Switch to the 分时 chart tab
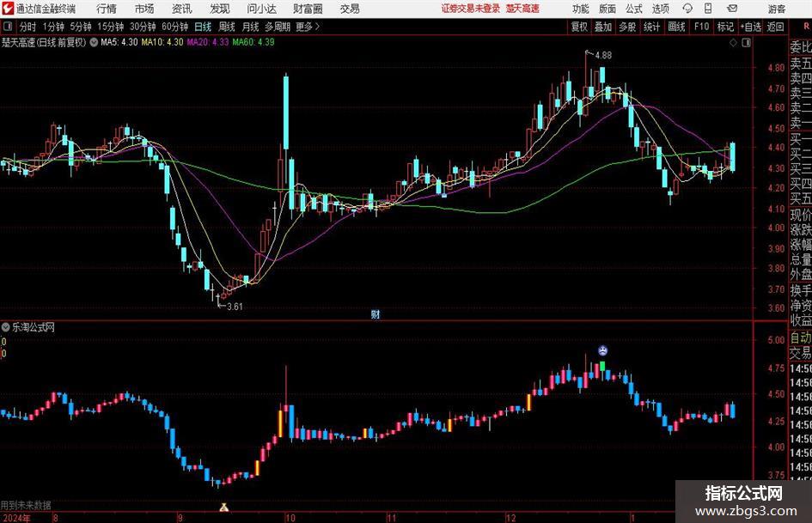The image size is (812, 523). 28,27
